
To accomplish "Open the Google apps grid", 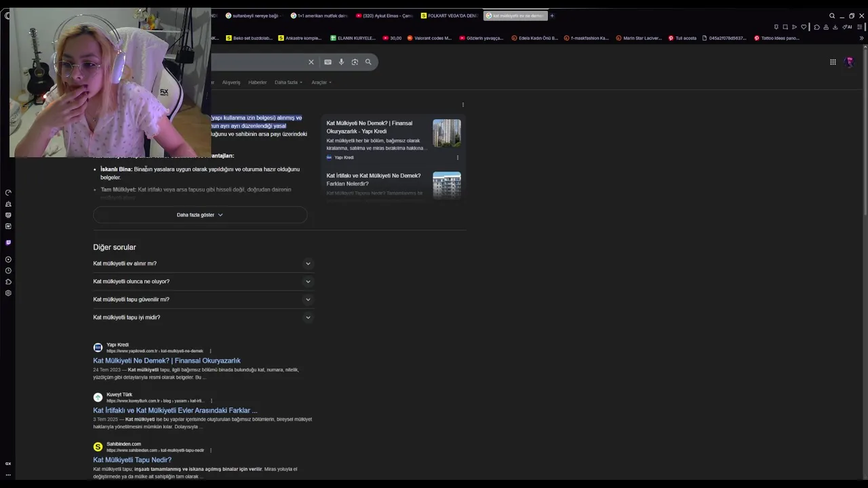I will point(833,62).
